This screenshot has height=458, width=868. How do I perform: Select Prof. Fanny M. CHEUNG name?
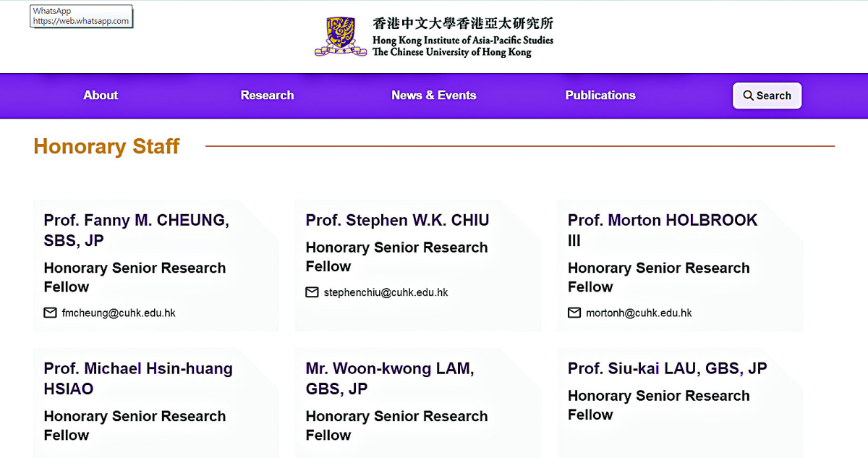click(x=137, y=230)
